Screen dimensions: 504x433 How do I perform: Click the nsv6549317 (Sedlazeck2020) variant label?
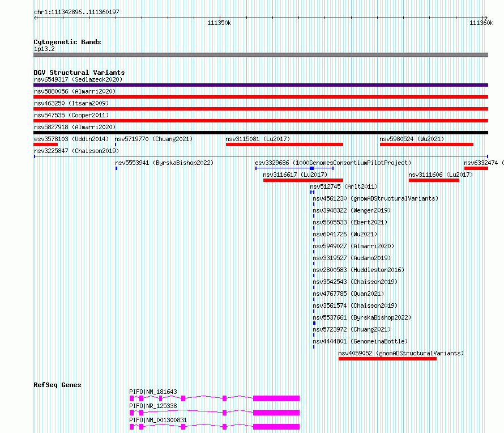point(78,79)
